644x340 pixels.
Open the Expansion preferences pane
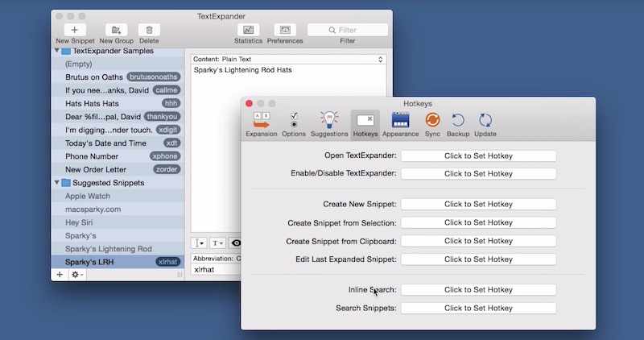(261, 124)
